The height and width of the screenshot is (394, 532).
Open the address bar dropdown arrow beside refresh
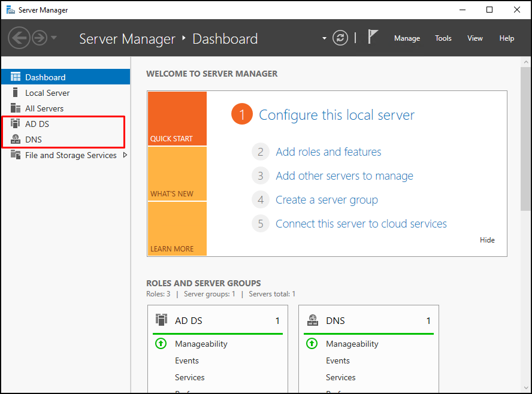324,38
